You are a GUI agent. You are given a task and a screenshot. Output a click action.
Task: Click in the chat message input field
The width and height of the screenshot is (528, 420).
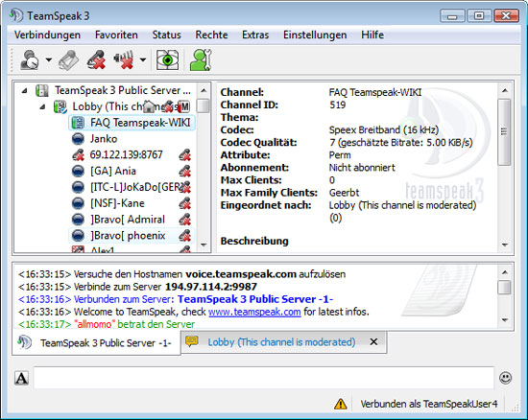pyautogui.click(x=264, y=378)
